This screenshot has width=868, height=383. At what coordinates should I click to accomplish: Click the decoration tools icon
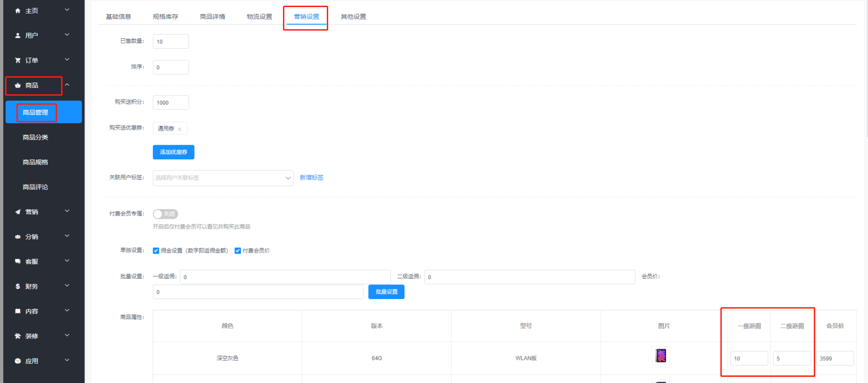tap(17, 336)
